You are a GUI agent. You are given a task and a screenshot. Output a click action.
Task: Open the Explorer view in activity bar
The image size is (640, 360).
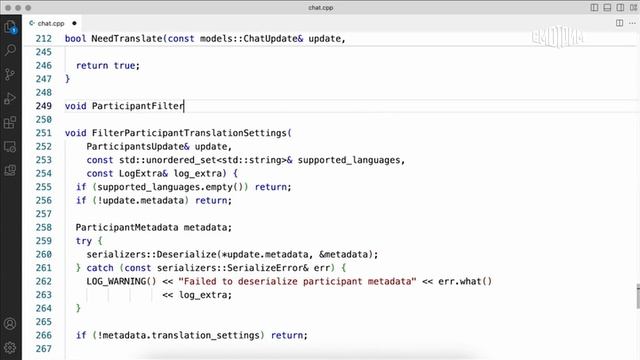tap(10, 27)
